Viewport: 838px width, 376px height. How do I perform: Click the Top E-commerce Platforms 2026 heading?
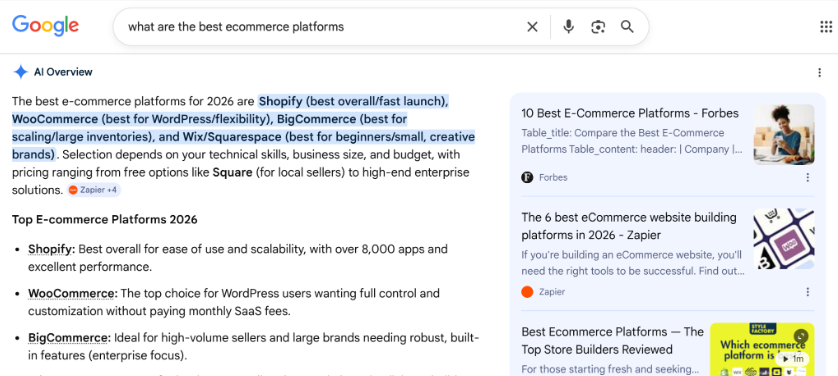pos(105,220)
